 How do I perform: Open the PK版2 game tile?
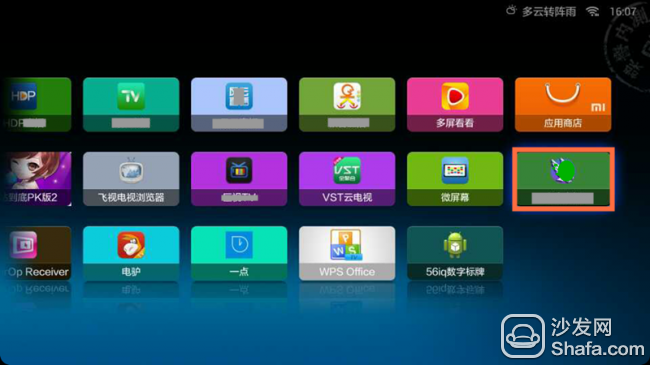[36, 179]
